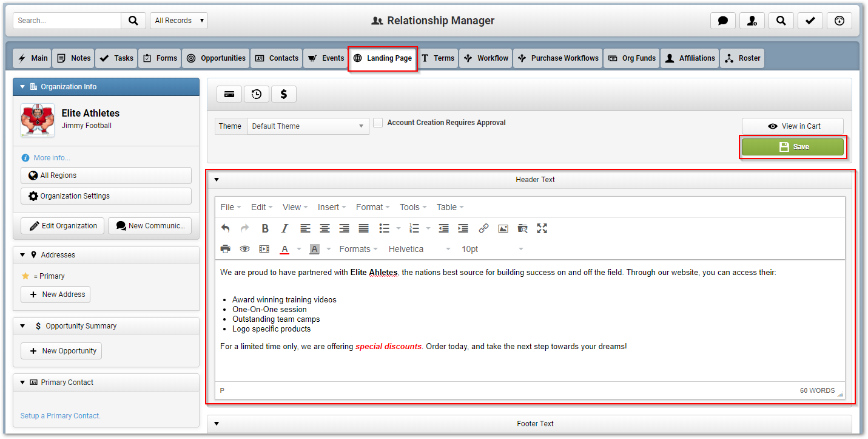Image resolution: width=868 pixels, height=439 pixels.
Task: Switch to the Notes tab
Action: coord(73,58)
